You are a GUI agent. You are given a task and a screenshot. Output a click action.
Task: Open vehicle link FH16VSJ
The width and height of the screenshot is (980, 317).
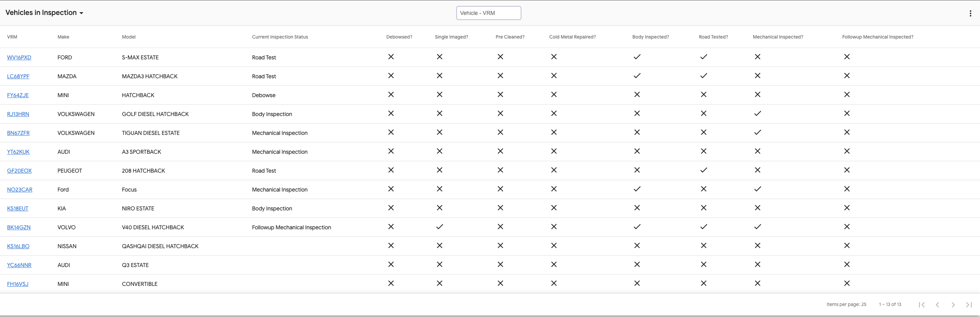(x=18, y=284)
